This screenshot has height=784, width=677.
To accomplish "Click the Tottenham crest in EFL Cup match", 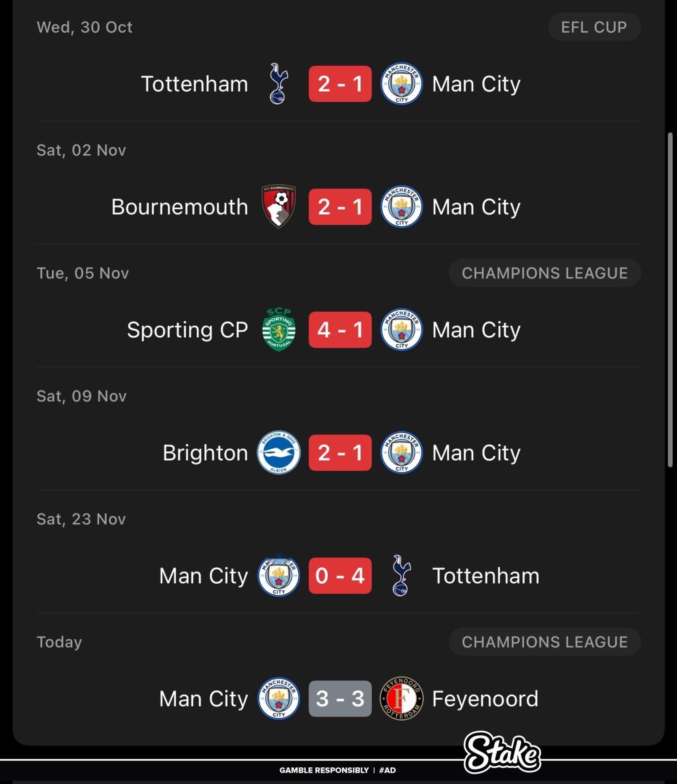I will [x=279, y=84].
